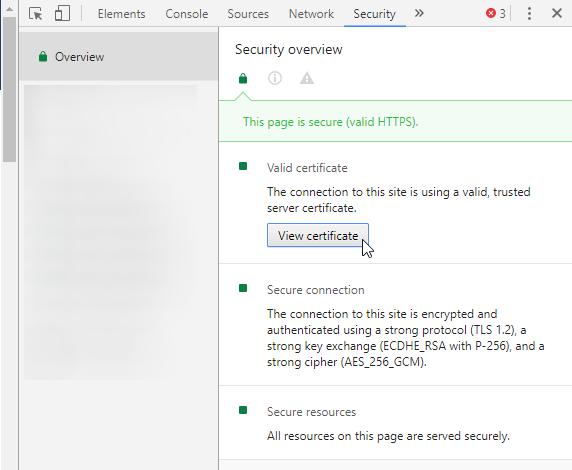
Task: Open the Console tab
Action: [x=187, y=14]
